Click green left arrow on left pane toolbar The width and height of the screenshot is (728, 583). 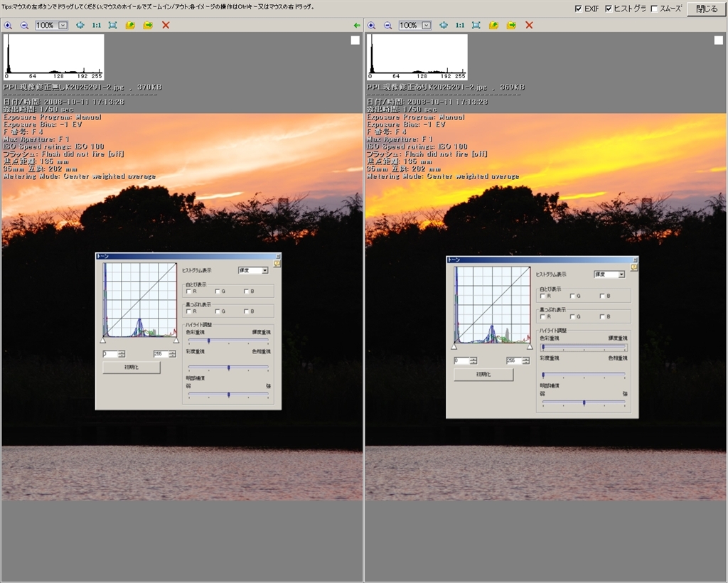(357, 26)
